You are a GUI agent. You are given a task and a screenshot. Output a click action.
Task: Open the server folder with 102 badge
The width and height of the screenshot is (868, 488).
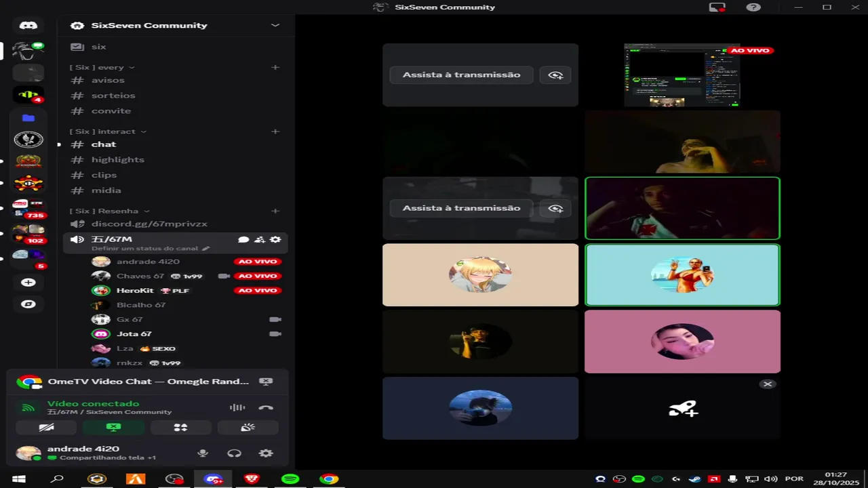pyautogui.click(x=28, y=233)
